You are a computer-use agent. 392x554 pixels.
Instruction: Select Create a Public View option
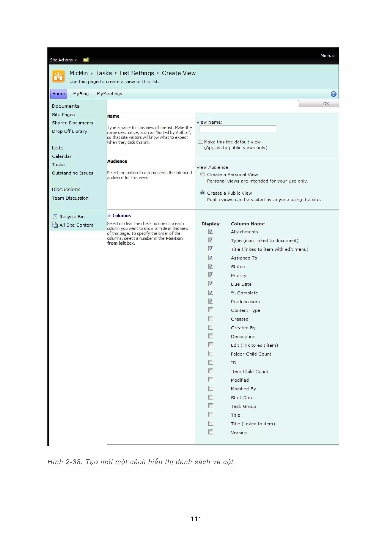(x=203, y=193)
